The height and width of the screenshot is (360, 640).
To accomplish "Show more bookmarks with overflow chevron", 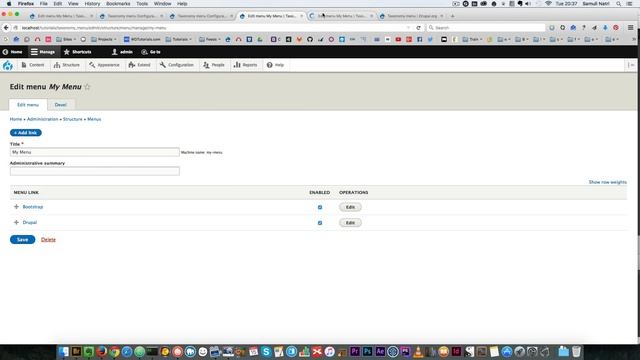I will point(634,40).
